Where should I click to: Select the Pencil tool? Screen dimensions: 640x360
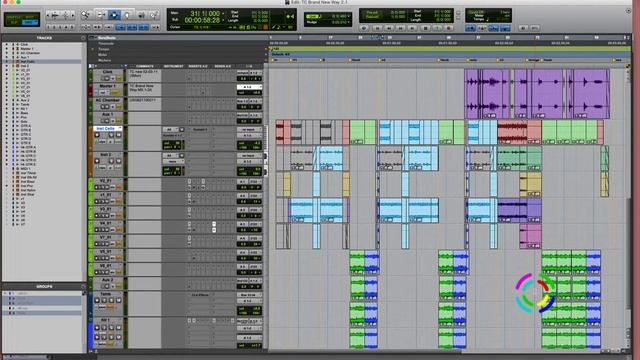tap(154, 15)
